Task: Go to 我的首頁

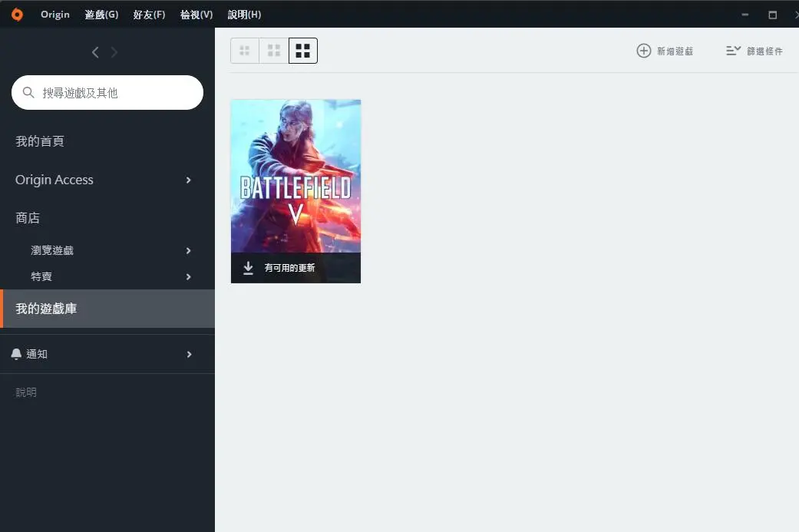Action: click(40, 141)
